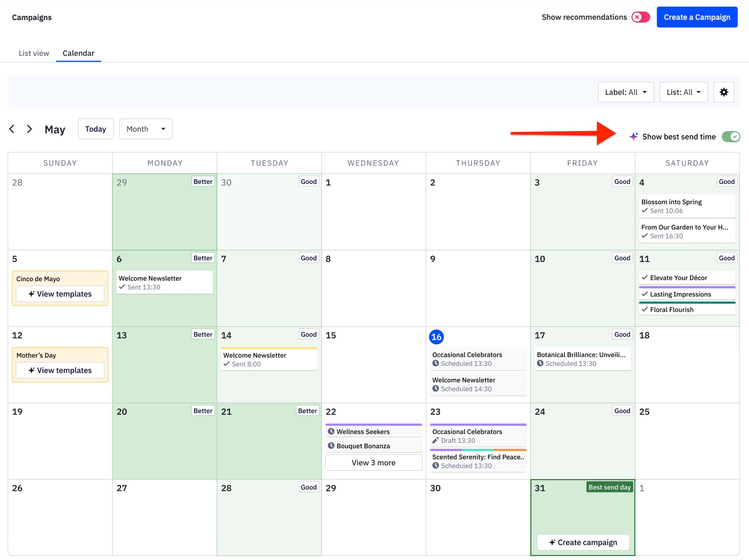Viewport: 749px width, 560px height.
Task: Enable the Show recommendations toggle
Action: pyautogui.click(x=640, y=17)
